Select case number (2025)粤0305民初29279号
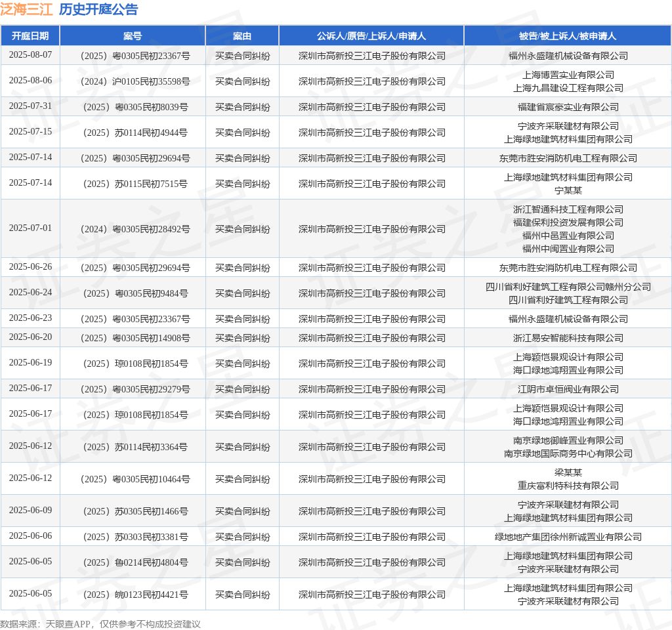Viewport: 672px width, 630px height. 135,389
